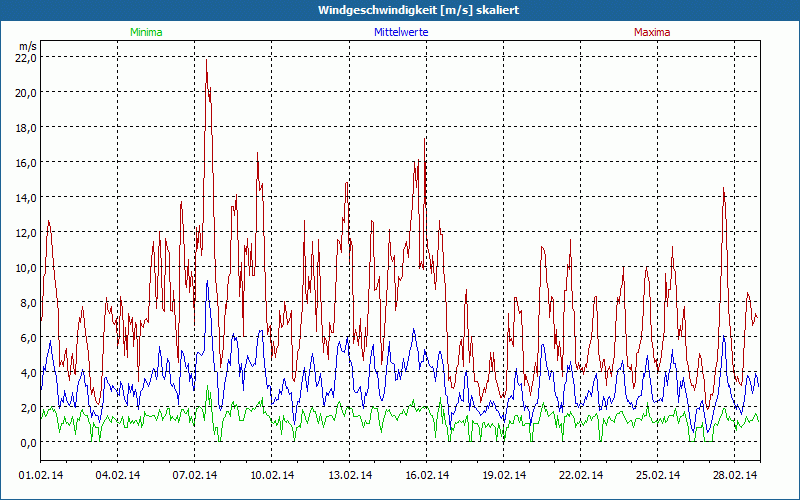Click the 28.02.14 date label
Screen dimensions: 800x500
click(735, 475)
